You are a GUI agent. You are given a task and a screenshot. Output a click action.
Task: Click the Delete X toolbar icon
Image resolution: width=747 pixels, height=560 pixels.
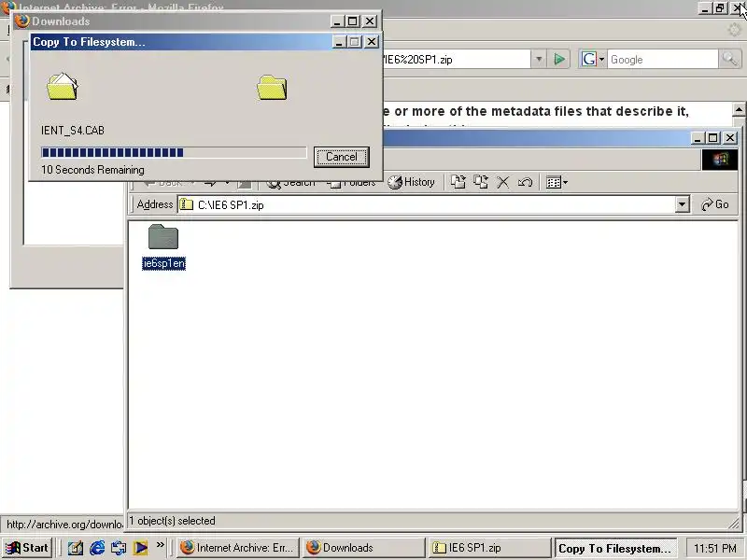pos(502,182)
